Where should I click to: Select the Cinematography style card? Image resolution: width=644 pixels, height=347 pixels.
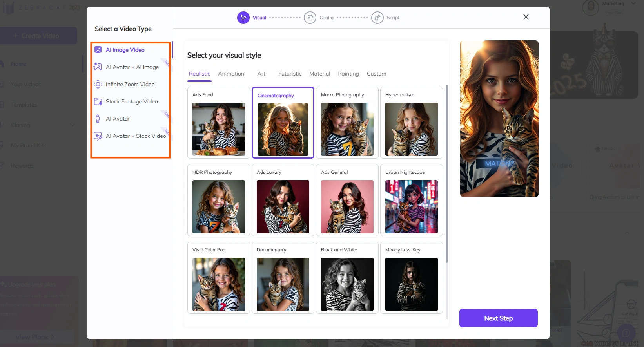(283, 123)
